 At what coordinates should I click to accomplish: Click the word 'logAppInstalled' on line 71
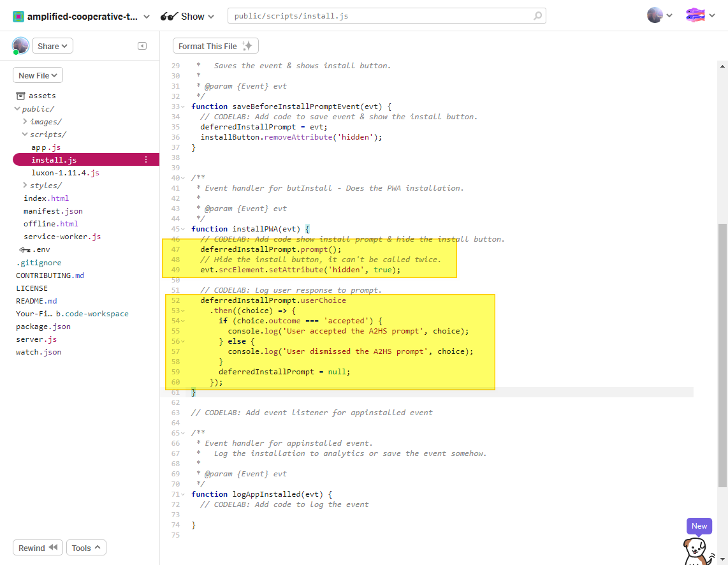[x=266, y=494]
